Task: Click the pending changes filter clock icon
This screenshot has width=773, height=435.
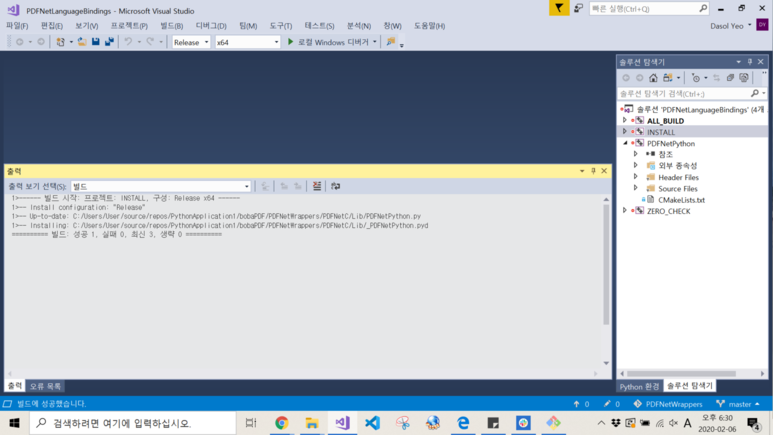Action: [696, 78]
